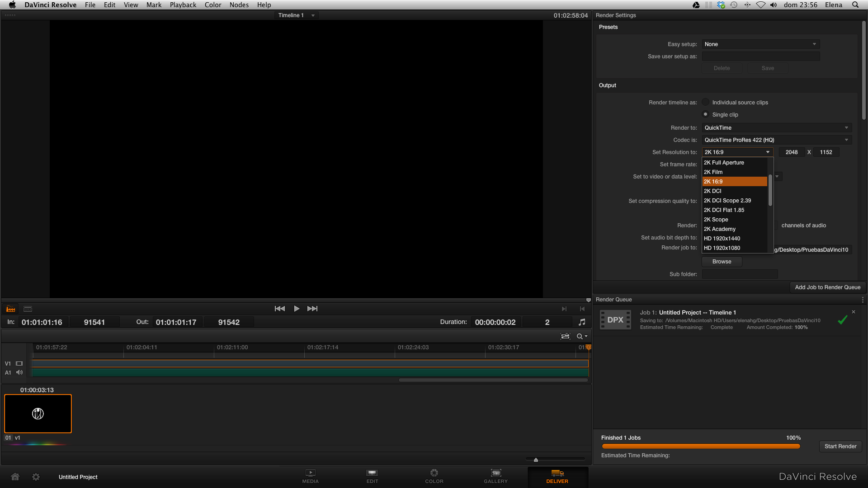The width and height of the screenshot is (868, 488).
Task: Select the tape output mode icon
Action: click(28, 309)
